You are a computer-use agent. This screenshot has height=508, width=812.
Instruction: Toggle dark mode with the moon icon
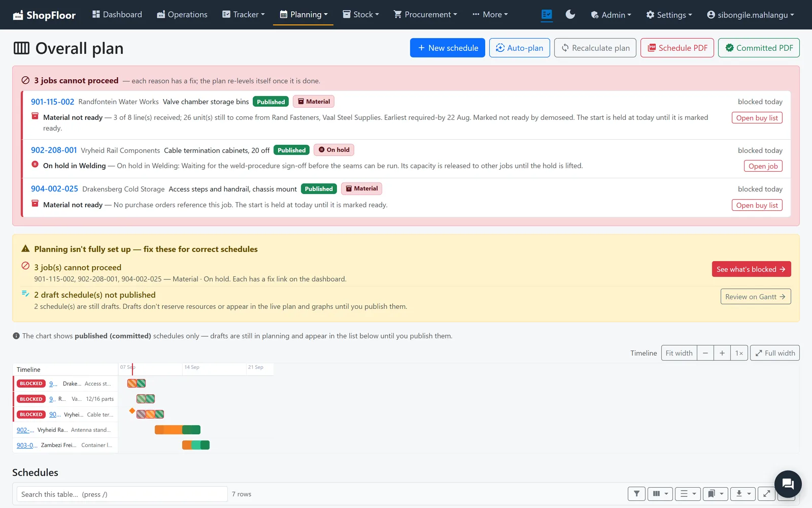[x=570, y=15]
